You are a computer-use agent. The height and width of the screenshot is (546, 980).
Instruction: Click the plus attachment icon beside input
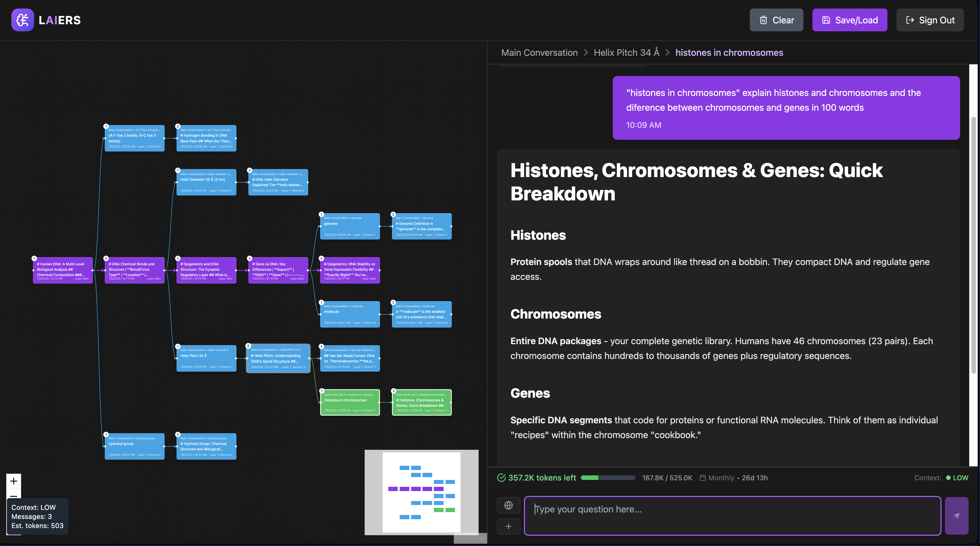pos(508,527)
